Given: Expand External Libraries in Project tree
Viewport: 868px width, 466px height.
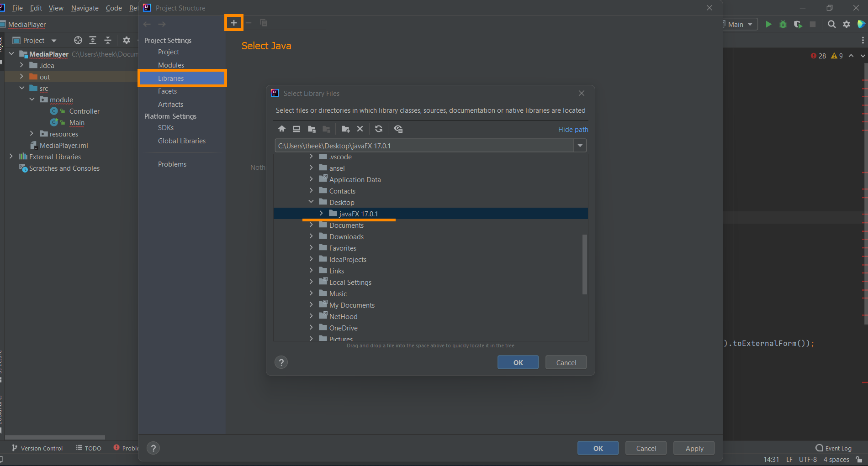Looking at the screenshot, I should [x=11, y=156].
